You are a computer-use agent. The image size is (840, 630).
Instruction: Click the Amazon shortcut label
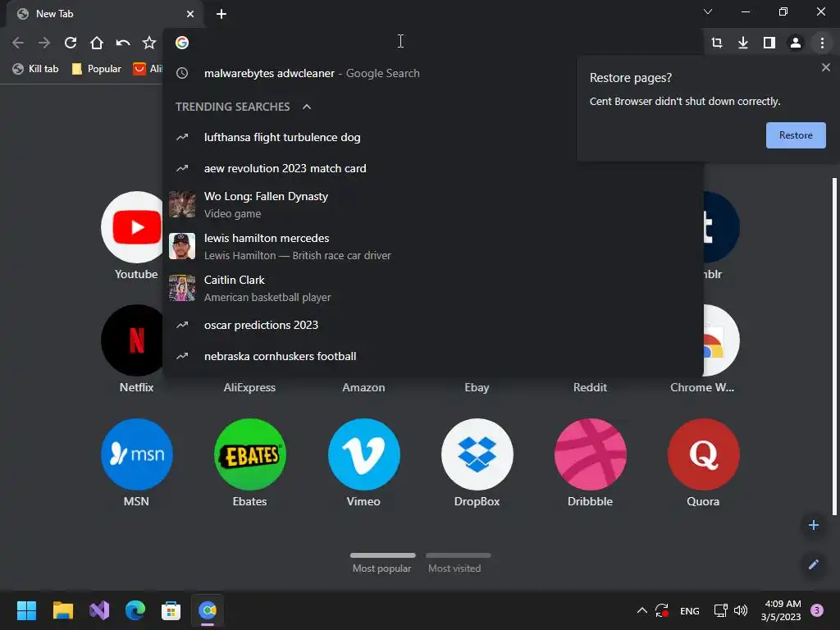[363, 387]
